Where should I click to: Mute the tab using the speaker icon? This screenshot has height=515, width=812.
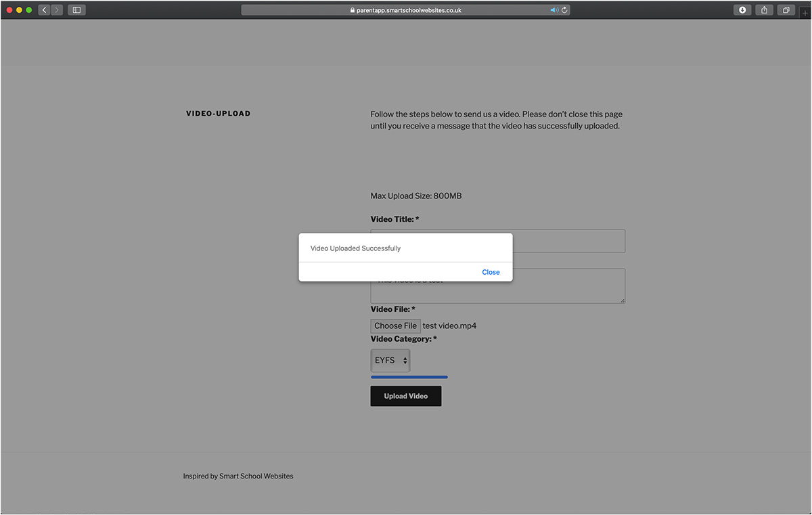[554, 10]
